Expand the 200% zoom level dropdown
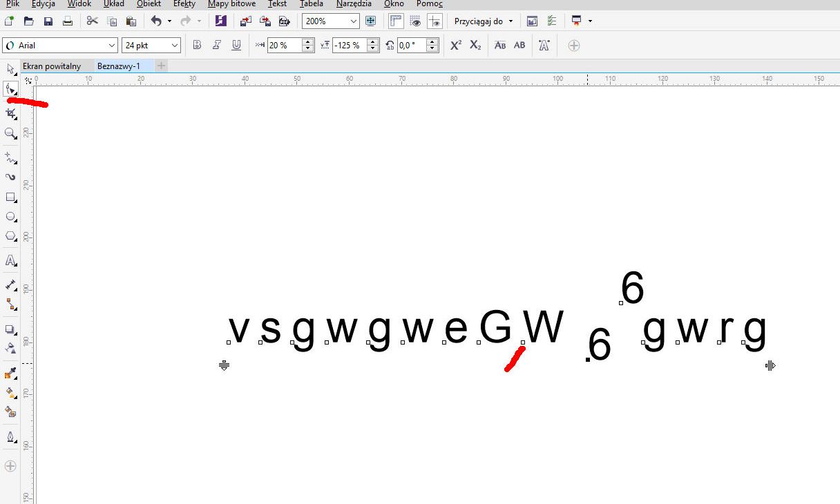The image size is (840, 504). click(x=354, y=21)
